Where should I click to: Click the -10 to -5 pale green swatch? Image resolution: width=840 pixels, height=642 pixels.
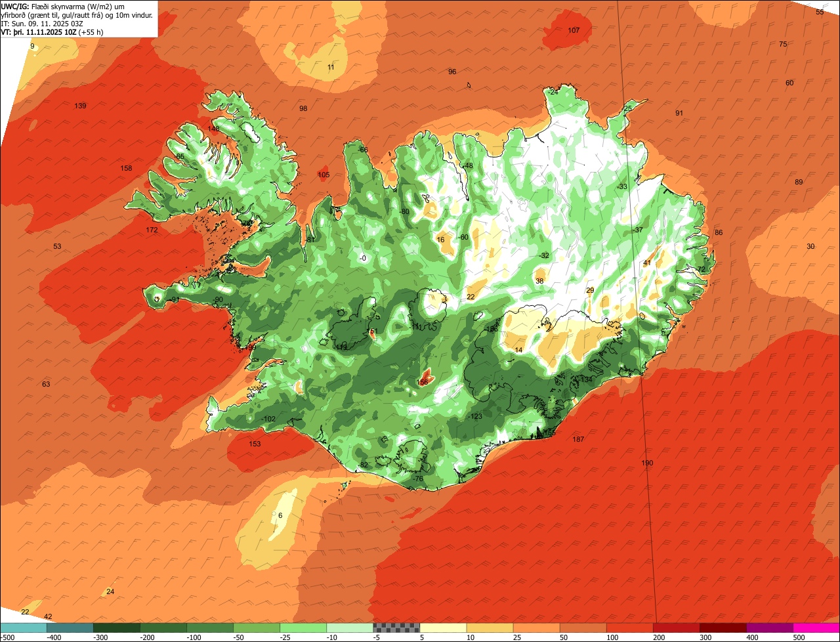pyautogui.click(x=350, y=628)
